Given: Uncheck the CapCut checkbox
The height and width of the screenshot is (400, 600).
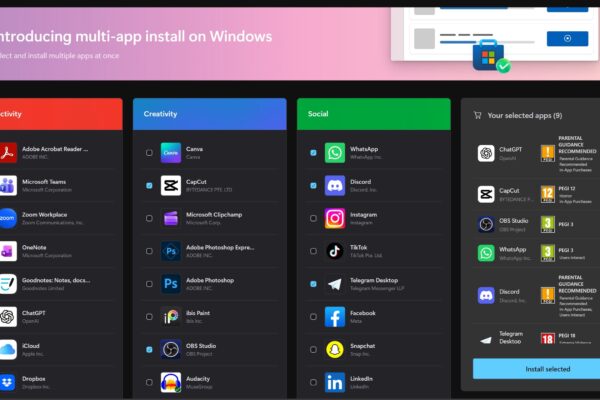Looking at the screenshot, I should point(149,186).
